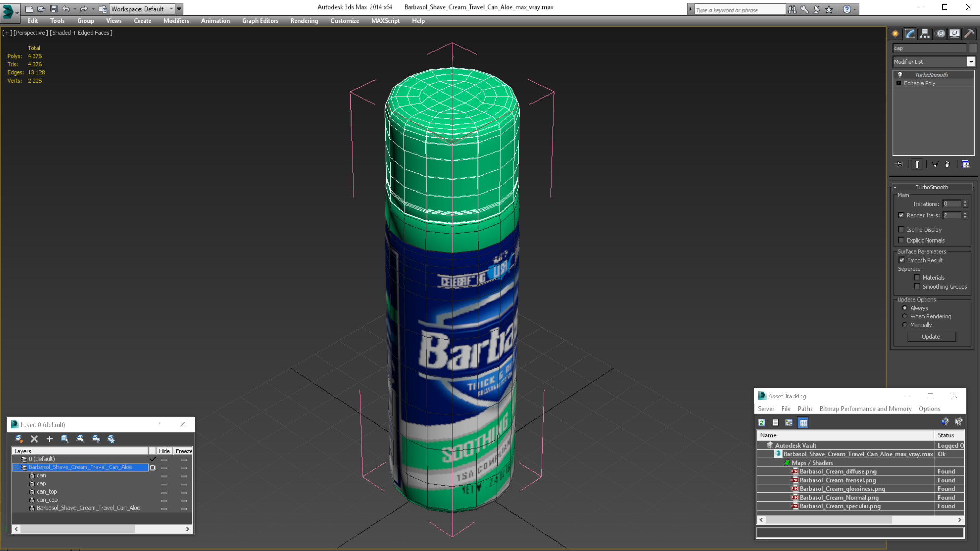This screenshot has width=980, height=551.
Task: Open the undo history dropdown arrow
Action: tap(75, 9)
